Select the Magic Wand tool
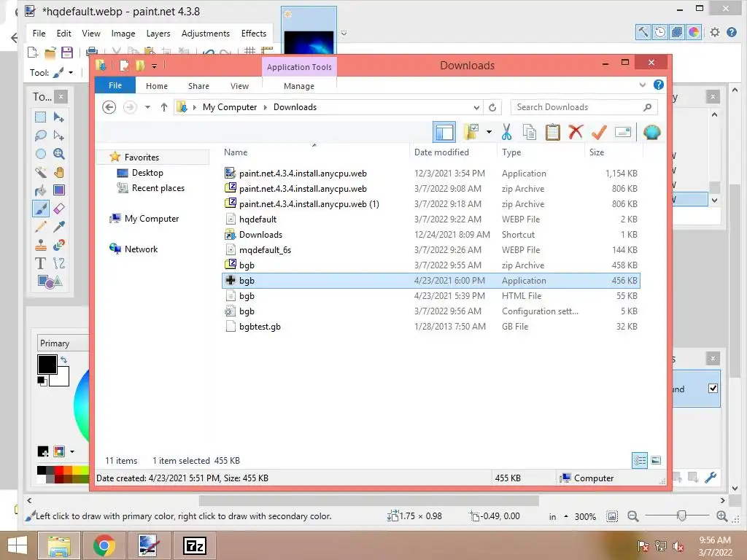The image size is (747, 560). point(41,172)
